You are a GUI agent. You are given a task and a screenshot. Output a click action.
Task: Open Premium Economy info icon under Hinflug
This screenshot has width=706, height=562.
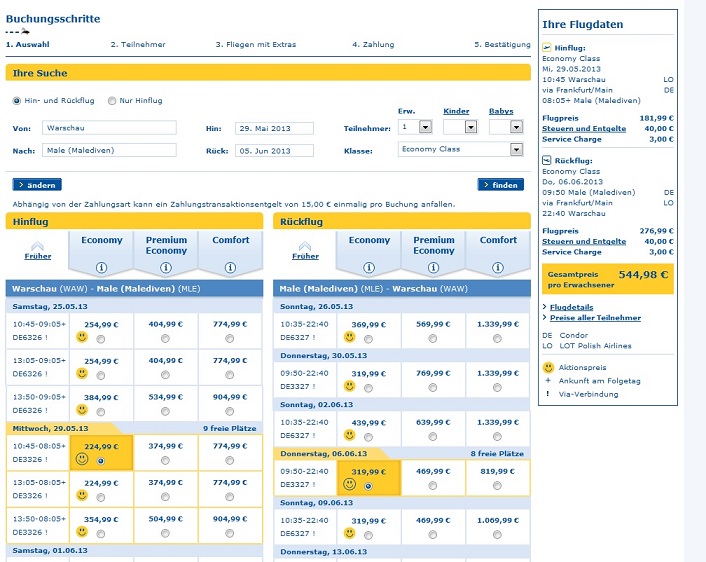166,267
